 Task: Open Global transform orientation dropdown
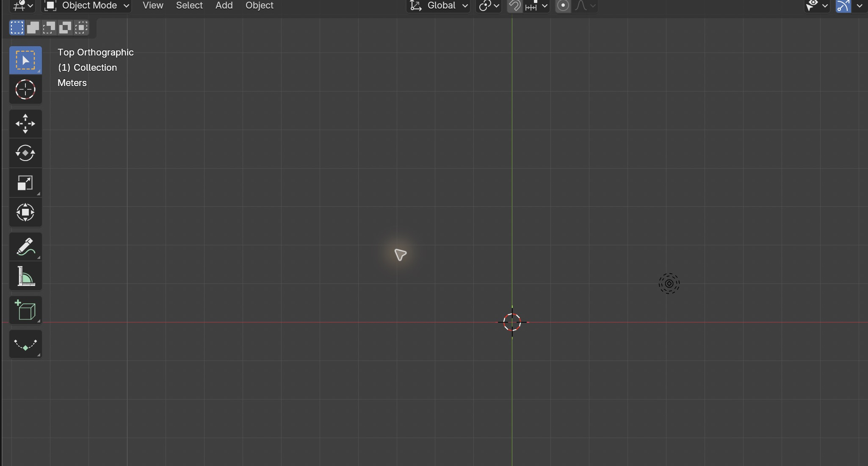(x=438, y=6)
